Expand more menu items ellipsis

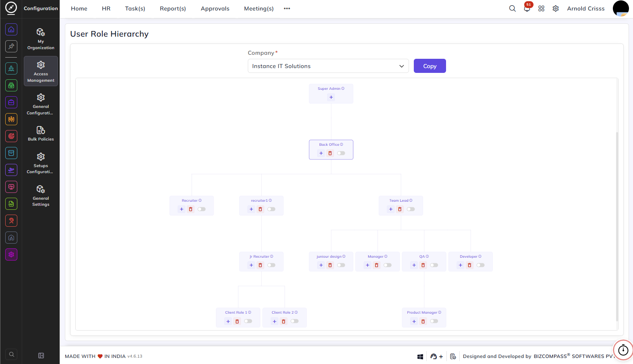click(x=287, y=8)
